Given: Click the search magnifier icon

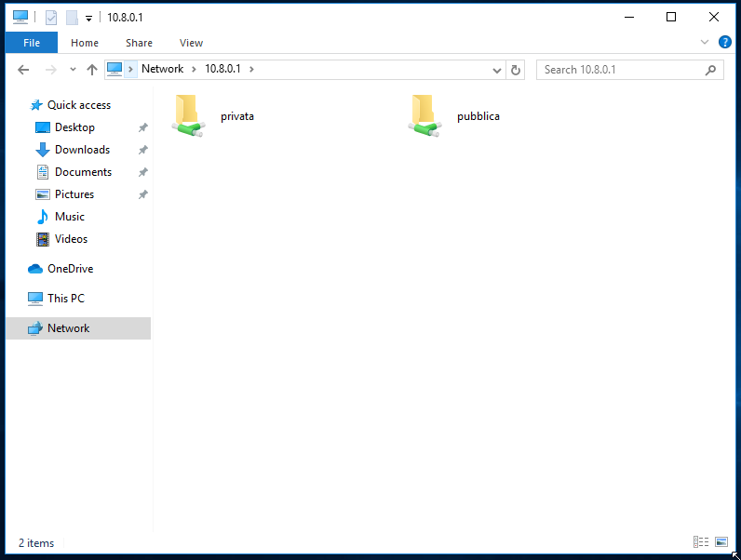Looking at the screenshot, I should [710, 70].
